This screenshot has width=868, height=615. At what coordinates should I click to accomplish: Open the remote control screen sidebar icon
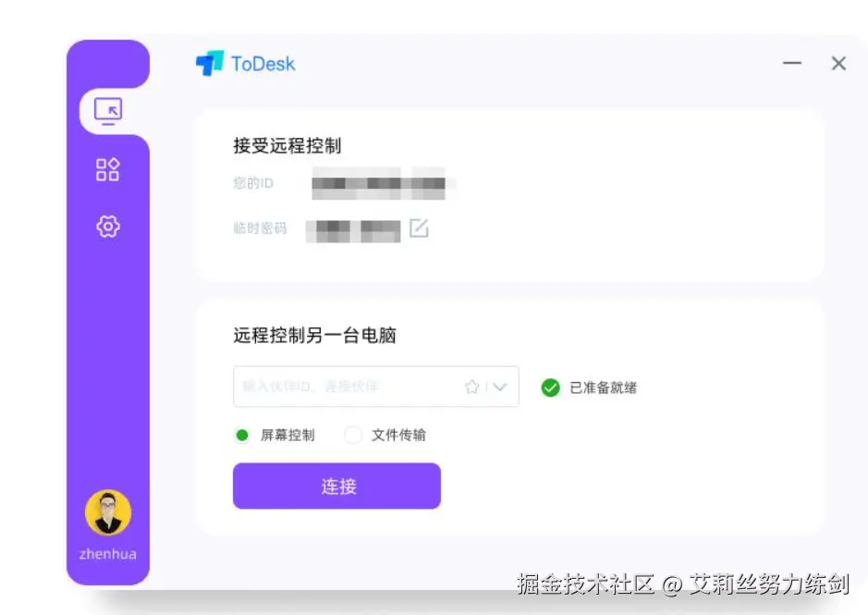pyautogui.click(x=108, y=111)
